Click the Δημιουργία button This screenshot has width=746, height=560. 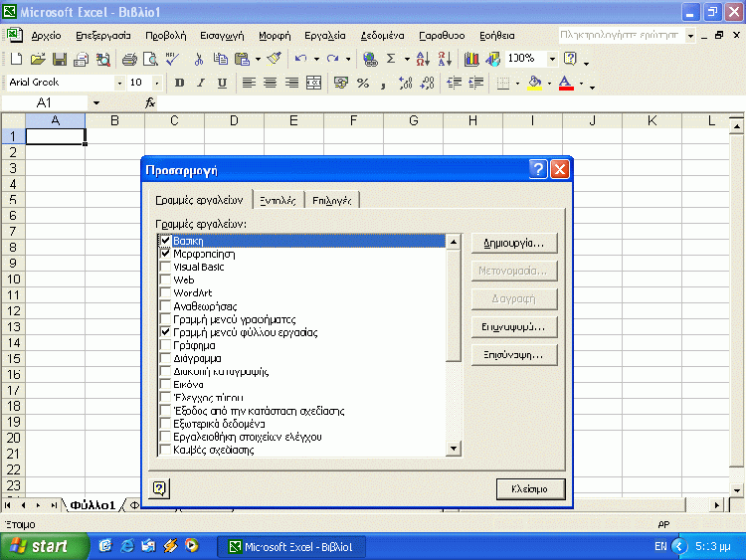tap(514, 243)
